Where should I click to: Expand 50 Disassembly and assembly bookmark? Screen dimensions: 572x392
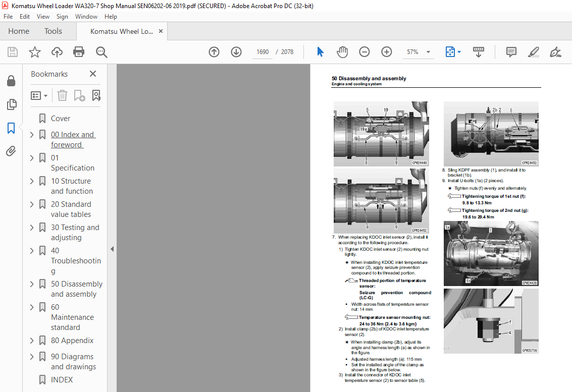[x=32, y=284]
